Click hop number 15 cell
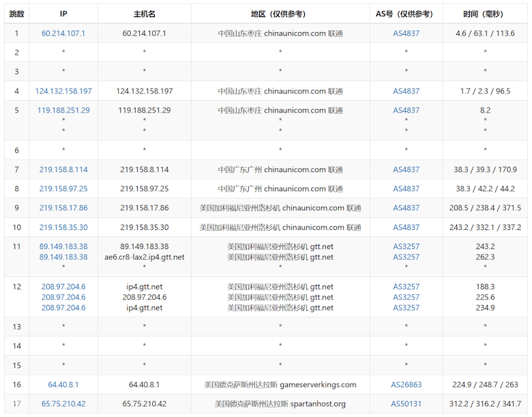This screenshot has height=417, width=532. [16, 365]
